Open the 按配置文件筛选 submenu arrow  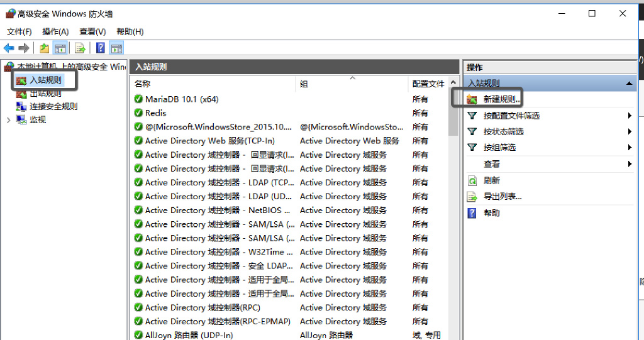[629, 116]
